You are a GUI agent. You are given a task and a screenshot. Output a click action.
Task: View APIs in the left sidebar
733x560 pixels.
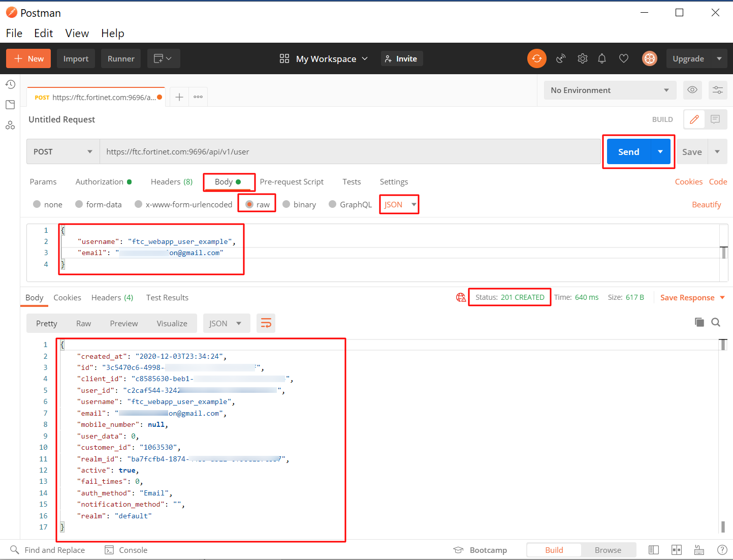click(10, 125)
